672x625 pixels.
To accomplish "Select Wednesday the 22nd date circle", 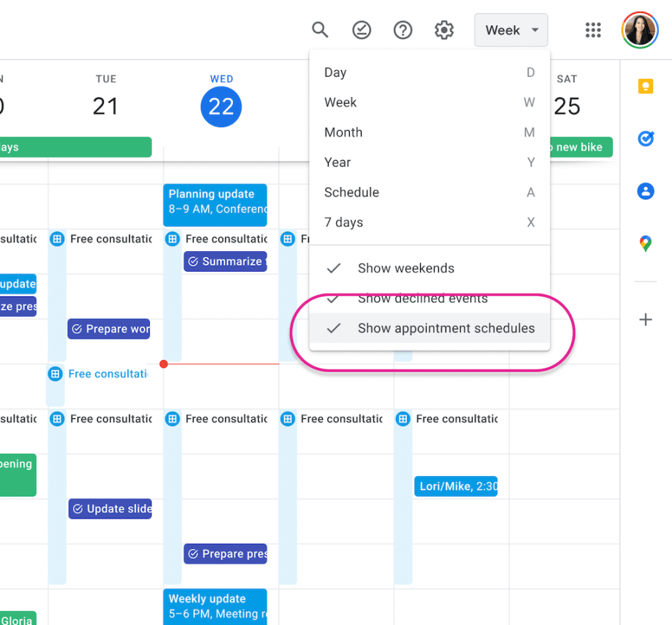I will point(221,107).
